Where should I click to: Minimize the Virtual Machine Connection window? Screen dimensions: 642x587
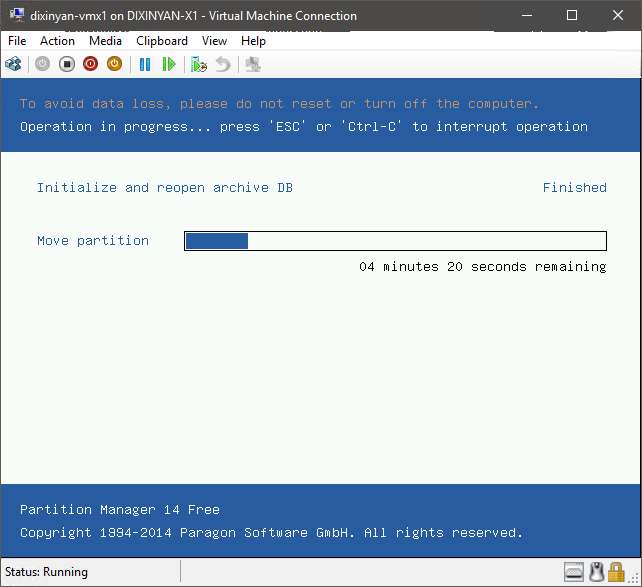click(x=527, y=16)
